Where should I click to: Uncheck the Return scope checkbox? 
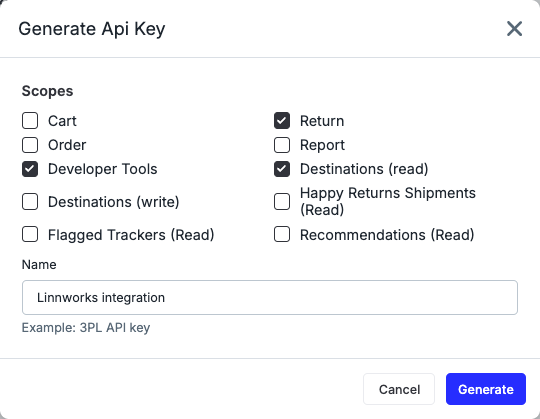tap(282, 121)
